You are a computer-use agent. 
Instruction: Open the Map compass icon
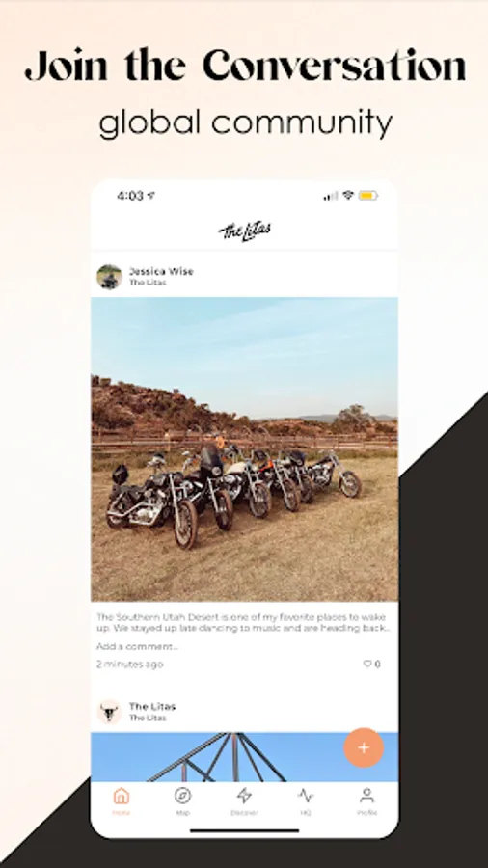[x=182, y=796]
